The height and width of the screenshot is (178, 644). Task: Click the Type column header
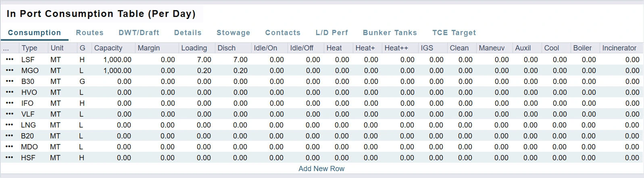click(x=33, y=48)
